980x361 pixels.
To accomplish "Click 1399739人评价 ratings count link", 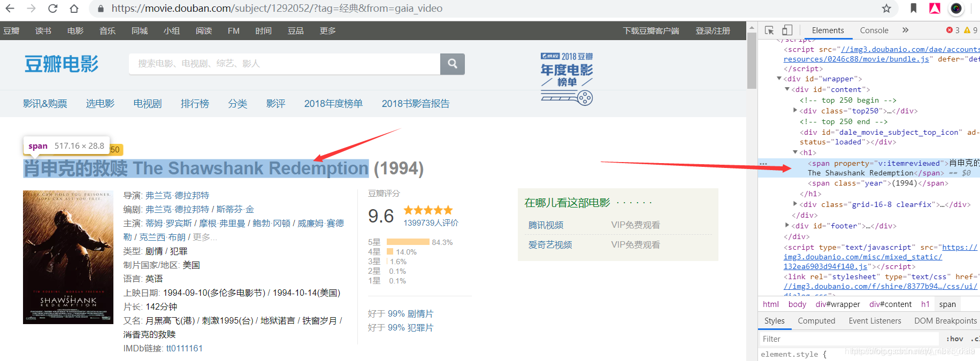I will tap(431, 223).
